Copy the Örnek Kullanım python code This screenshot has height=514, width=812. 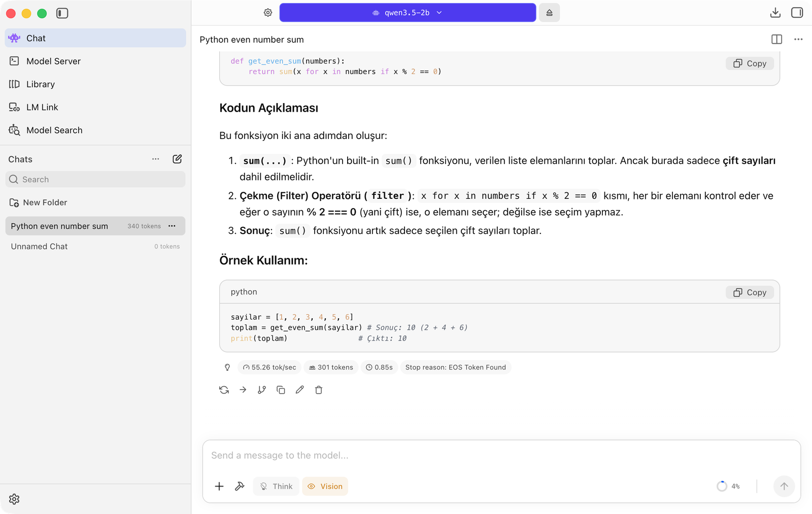coord(750,292)
